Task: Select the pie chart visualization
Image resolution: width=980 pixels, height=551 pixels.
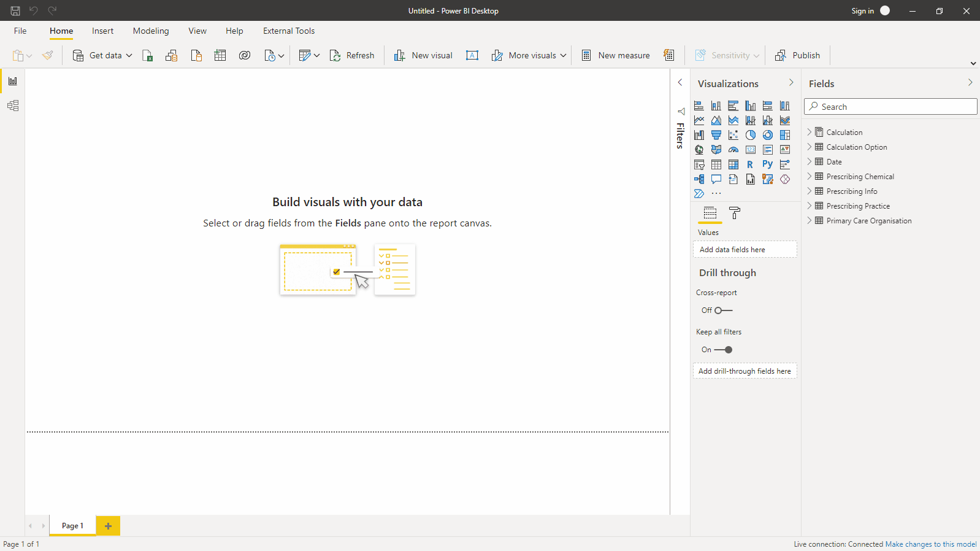Action: [x=750, y=135]
